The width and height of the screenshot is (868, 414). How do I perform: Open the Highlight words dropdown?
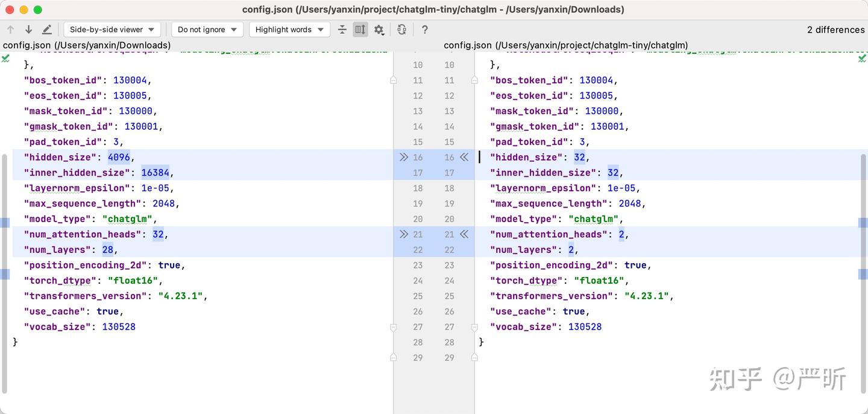pyautogui.click(x=289, y=30)
